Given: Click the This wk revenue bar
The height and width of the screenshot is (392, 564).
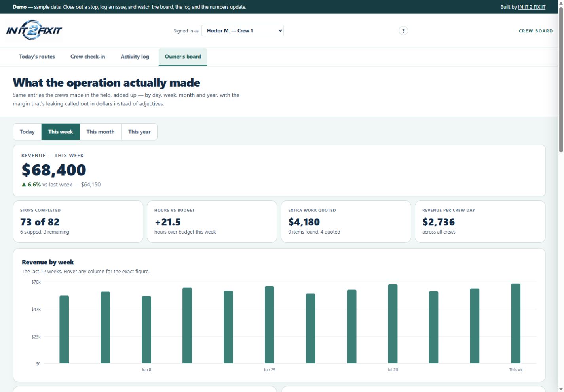Looking at the screenshot, I should pyautogui.click(x=516, y=323).
